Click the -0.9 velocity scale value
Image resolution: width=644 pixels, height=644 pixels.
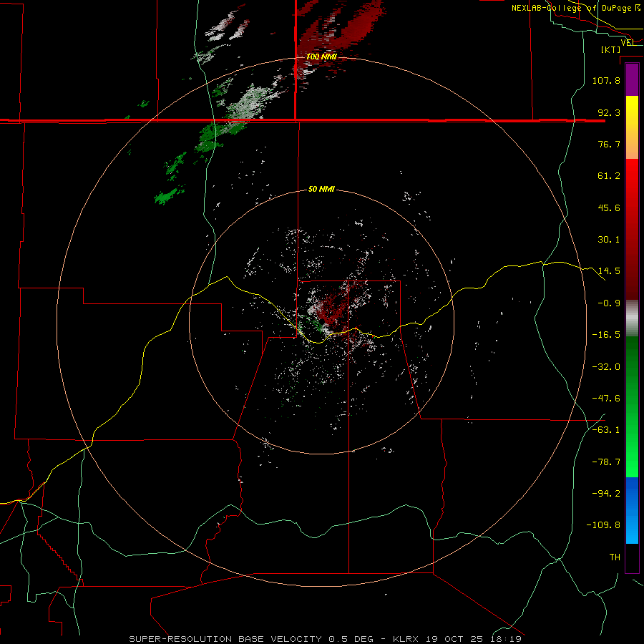(609, 303)
